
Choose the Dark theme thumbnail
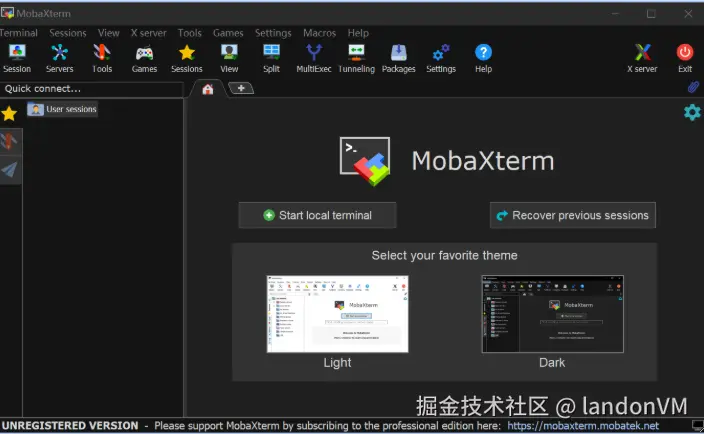(x=552, y=314)
